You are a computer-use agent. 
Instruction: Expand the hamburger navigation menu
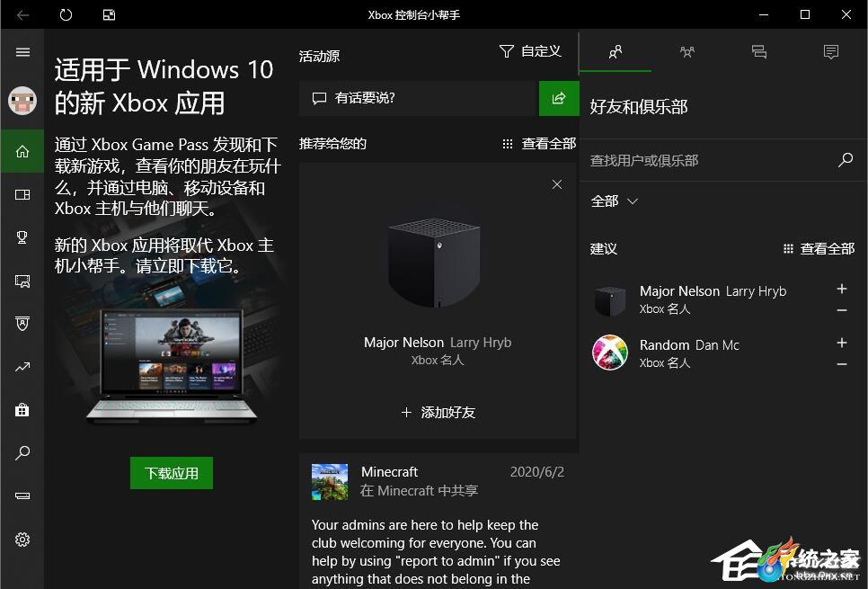pos(22,52)
